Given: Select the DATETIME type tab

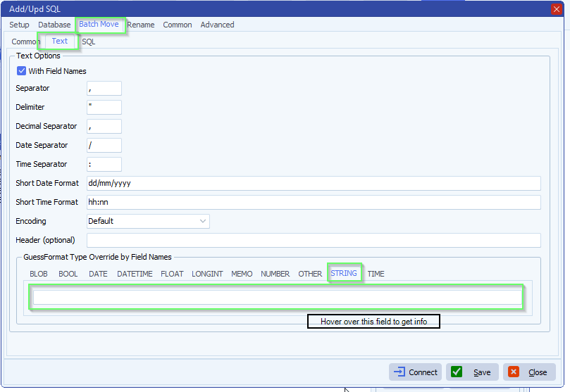Looking at the screenshot, I should 135,274.
